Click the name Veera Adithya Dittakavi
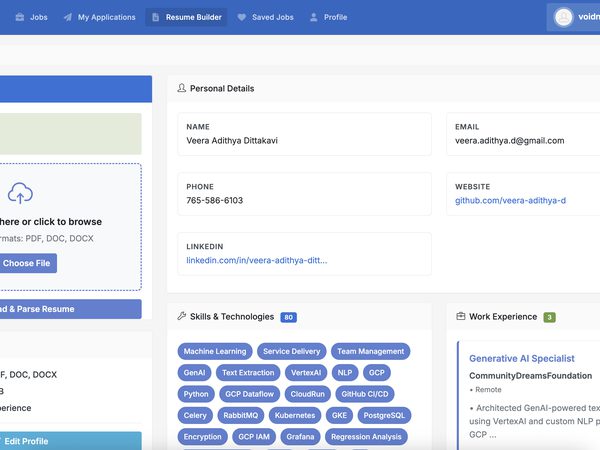Screen dimensions: 600x450 point(232,141)
